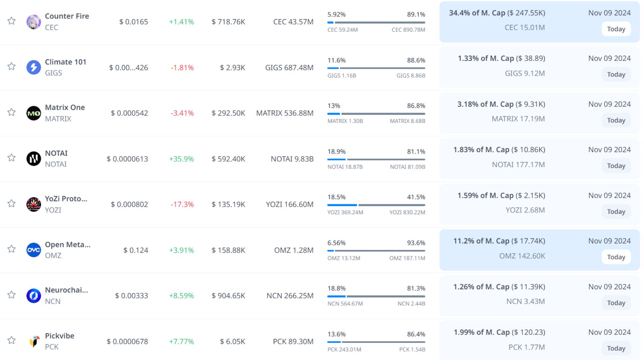Click the YOZI unlock progress bar

tap(376, 205)
